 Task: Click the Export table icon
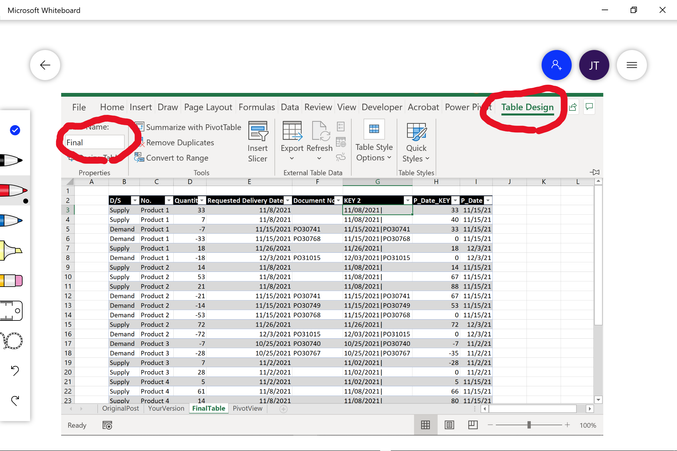pyautogui.click(x=292, y=131)
